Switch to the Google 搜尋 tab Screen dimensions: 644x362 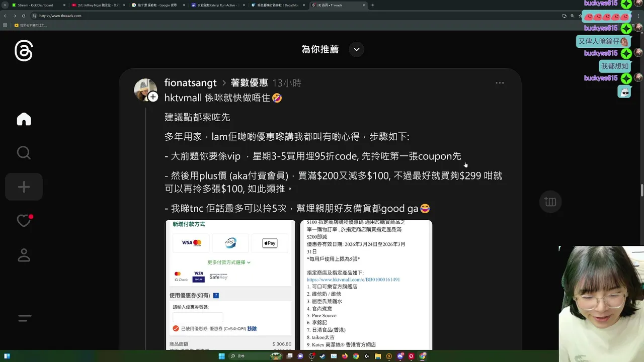point(158,5)
